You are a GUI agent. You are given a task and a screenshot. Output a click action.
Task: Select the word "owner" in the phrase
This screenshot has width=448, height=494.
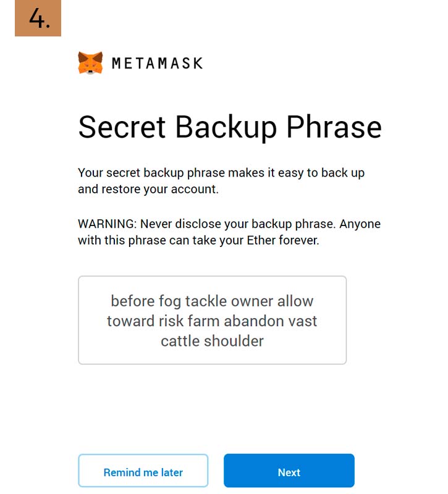pyautogui.click(x=252, y=301)
